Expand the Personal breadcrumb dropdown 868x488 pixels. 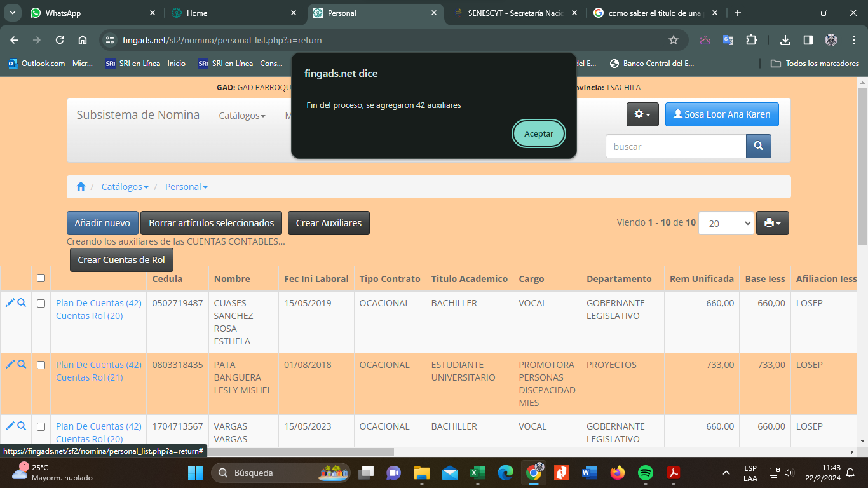pos(186,187)
